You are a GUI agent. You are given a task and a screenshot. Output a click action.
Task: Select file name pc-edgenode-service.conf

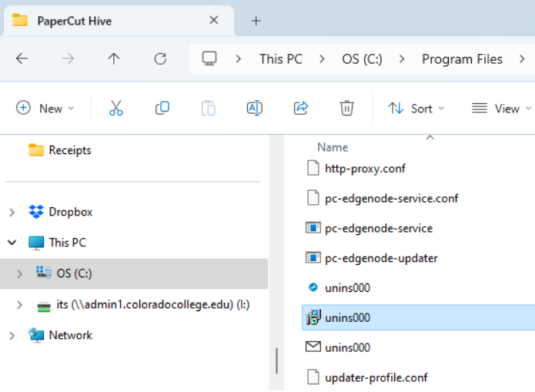(391, 198)
